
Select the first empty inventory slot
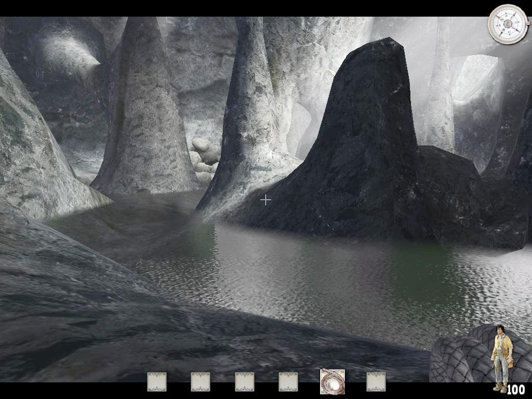(x=157, y=382)
